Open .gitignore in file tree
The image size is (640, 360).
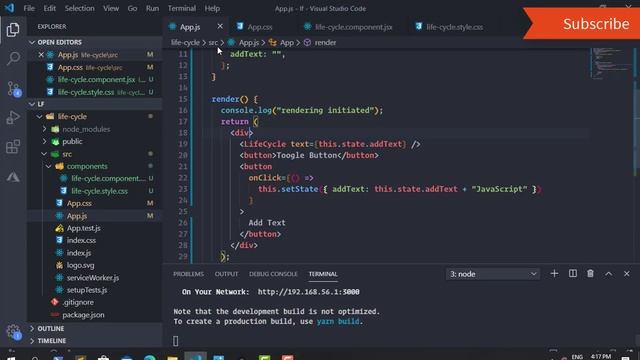click(x=95, y=302)
